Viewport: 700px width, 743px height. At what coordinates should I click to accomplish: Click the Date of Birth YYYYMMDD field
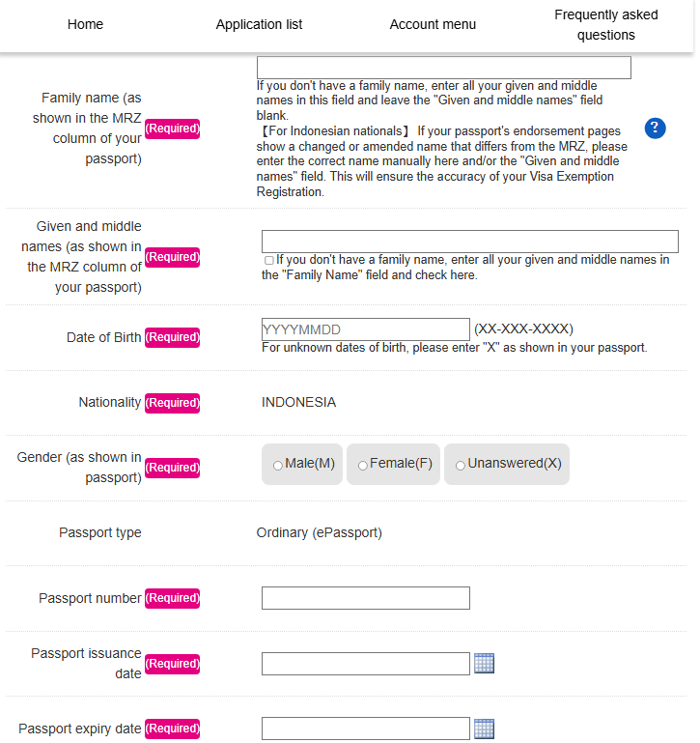(365, 329)
